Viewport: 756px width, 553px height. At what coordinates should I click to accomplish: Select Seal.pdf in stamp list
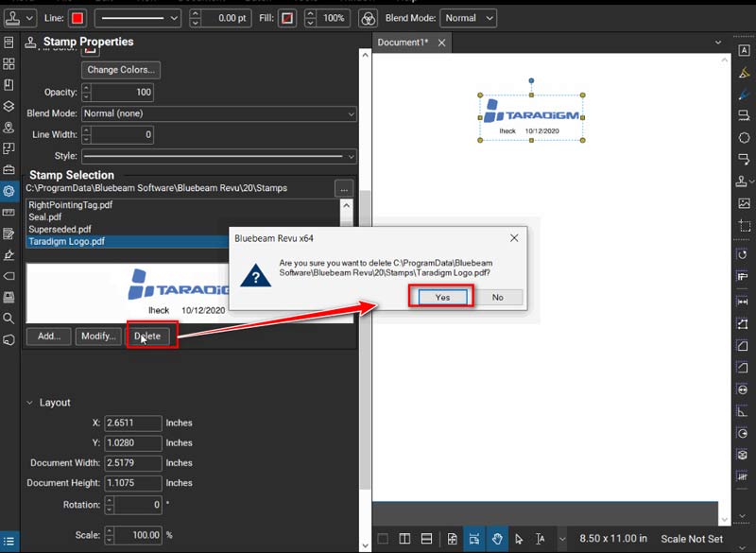183,217
